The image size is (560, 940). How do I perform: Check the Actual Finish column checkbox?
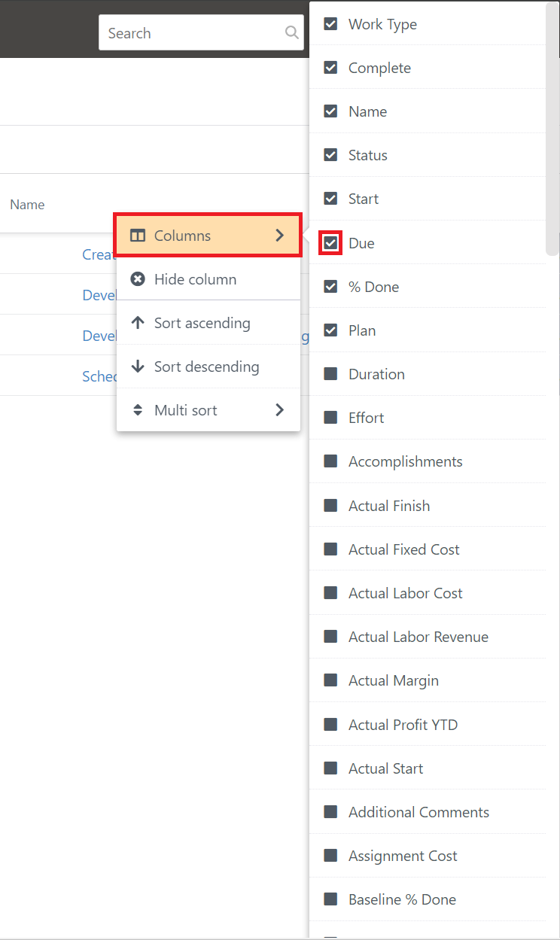[x=330, y=506]
